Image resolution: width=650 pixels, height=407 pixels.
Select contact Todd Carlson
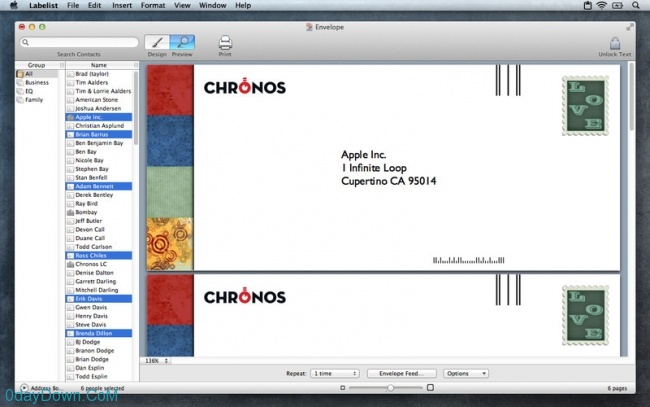coord(99,247)
